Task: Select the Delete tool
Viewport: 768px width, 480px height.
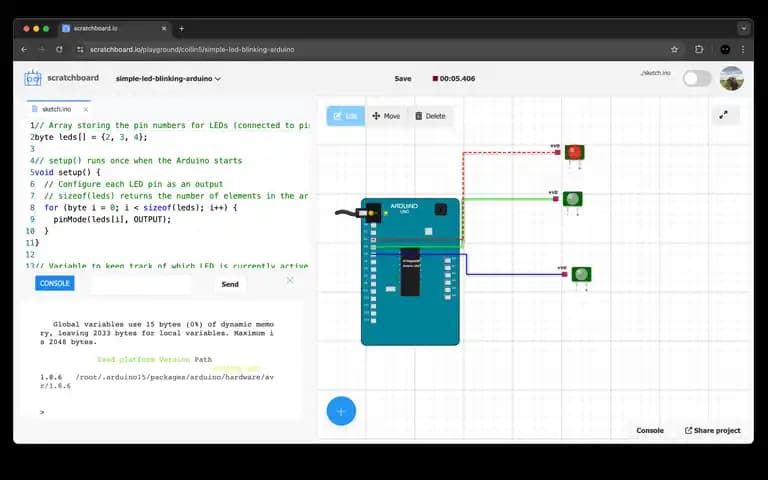Action: [431, 116]
